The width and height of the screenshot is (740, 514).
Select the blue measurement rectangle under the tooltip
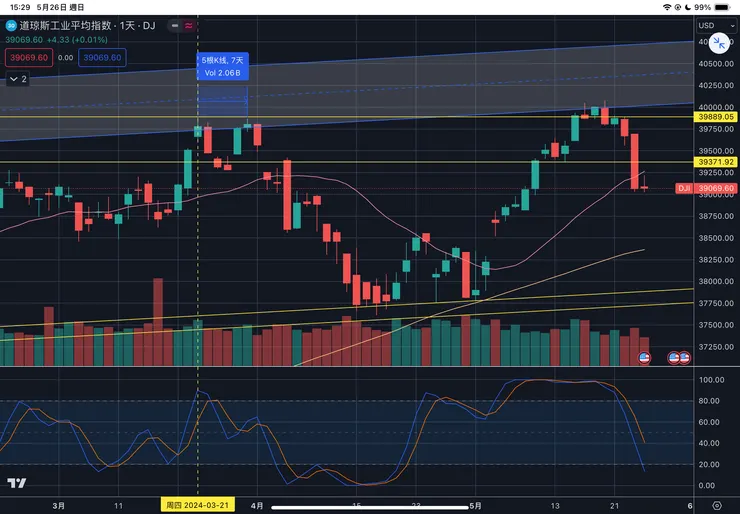222,101
